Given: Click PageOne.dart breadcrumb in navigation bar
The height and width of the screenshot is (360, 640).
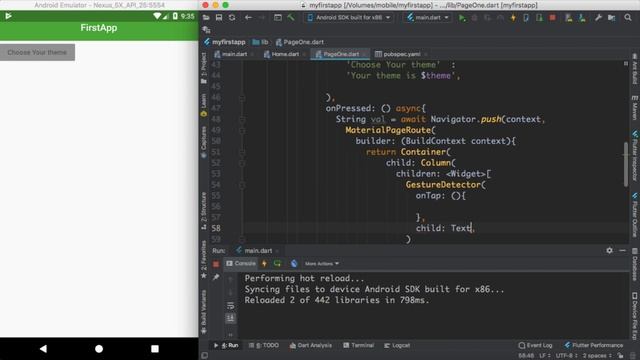Looking at the screenshot, I should click(x=300, y=42).
